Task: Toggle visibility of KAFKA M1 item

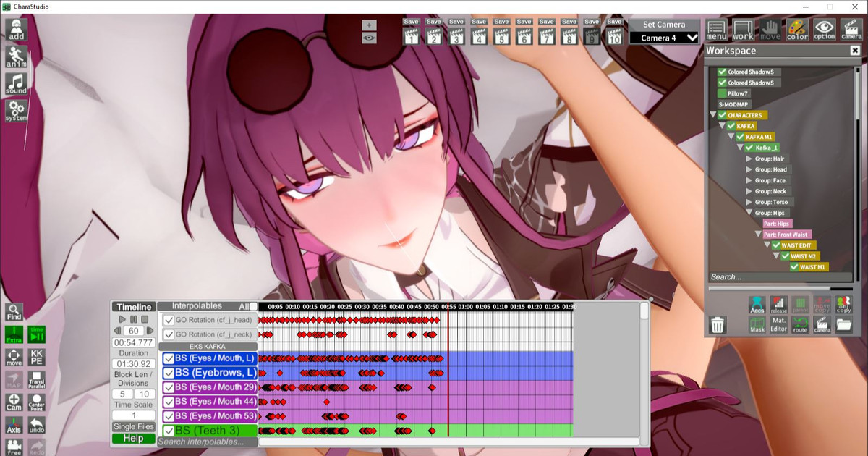Action: pyautogui.click(x=740, y=137)
